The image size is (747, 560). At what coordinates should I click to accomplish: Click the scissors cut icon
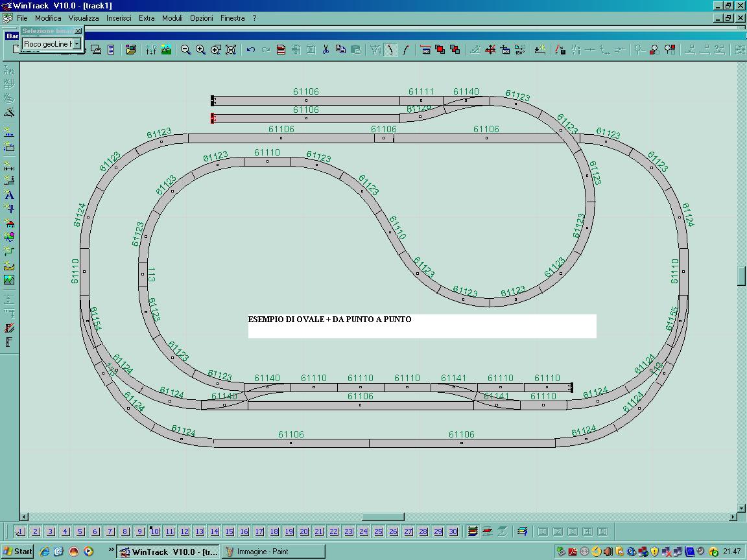point(326,49)
